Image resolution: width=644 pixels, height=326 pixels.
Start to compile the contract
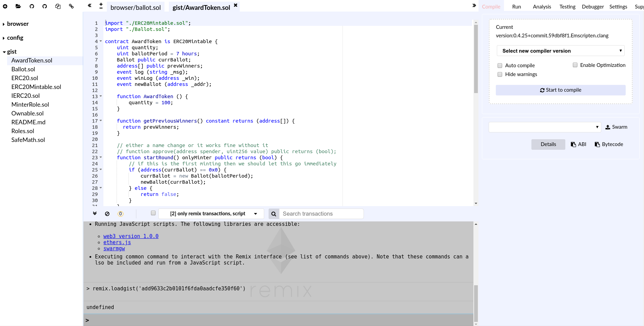(561, 90)
